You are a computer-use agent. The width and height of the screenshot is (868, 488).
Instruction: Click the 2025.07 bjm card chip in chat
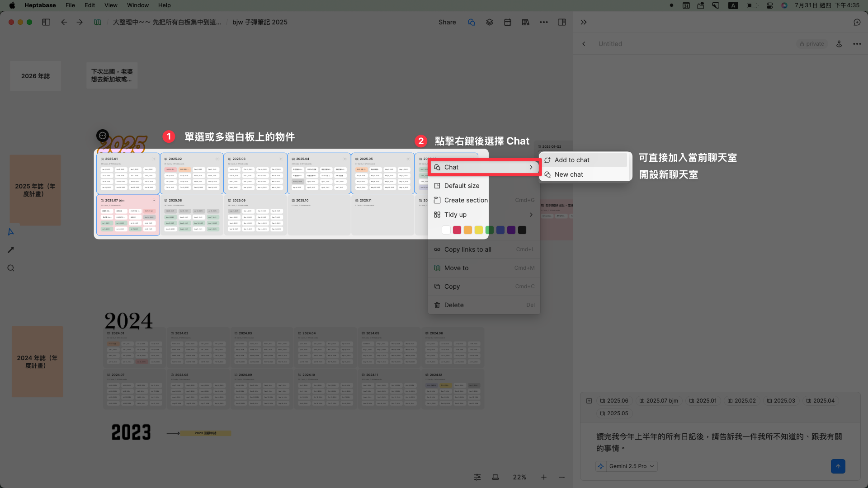coord(659,400)
